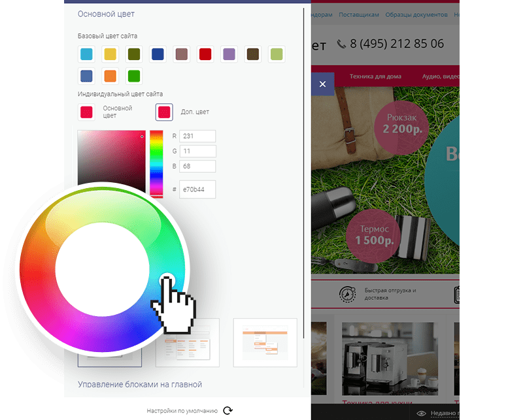Click the hex color code field
523x420 pixels.
point(197,189)
